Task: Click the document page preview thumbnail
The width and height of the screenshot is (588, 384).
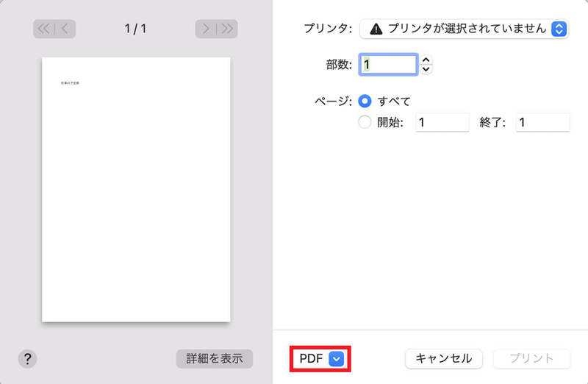Action: tap(136, 190)
